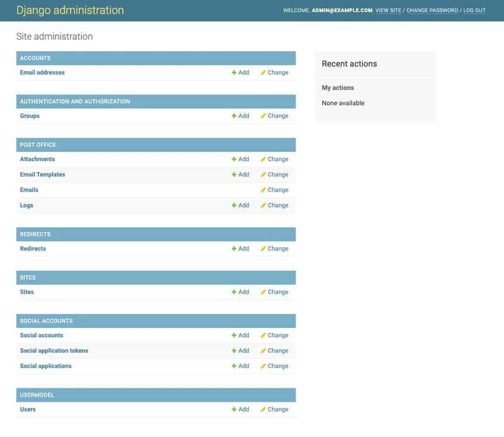Screen dimensions: 504x437
Task: Click the Site administration heading
Action: (55, 37)
